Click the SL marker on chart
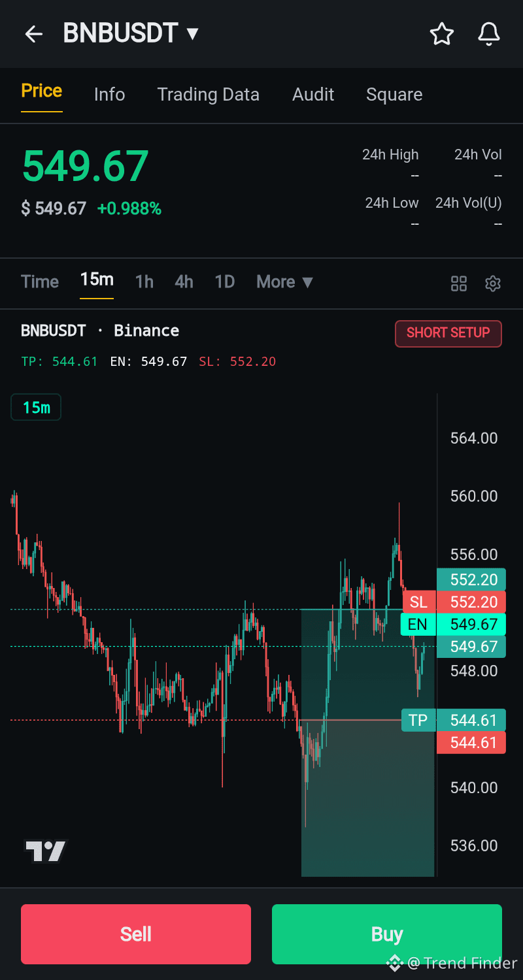Image resolution: width=523 pixels, height=980 pixels. (418, 602)
